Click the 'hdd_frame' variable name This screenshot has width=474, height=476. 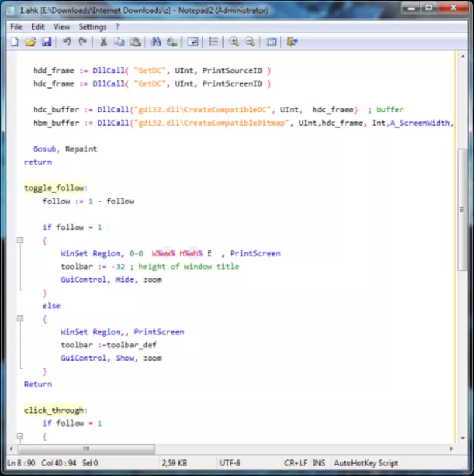(x=54, y=71)
